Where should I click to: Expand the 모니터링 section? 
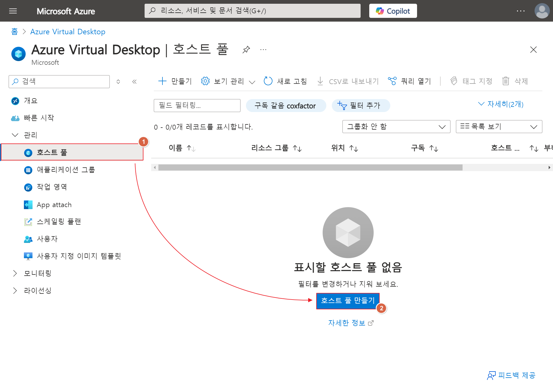[15, 273]
